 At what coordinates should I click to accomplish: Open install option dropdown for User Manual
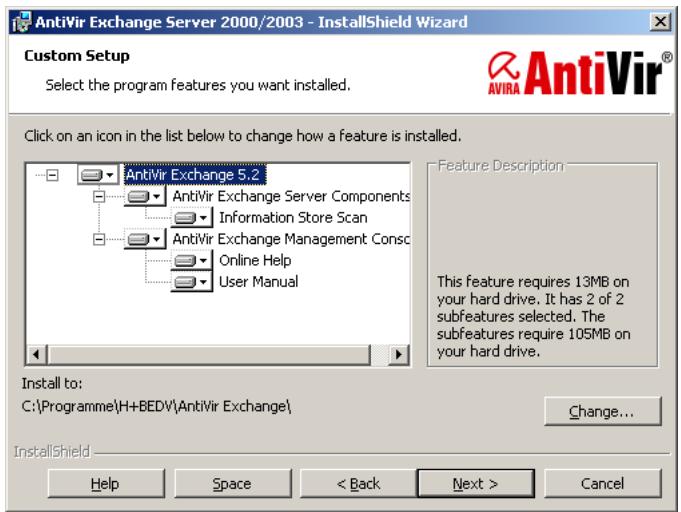point(192,282)
